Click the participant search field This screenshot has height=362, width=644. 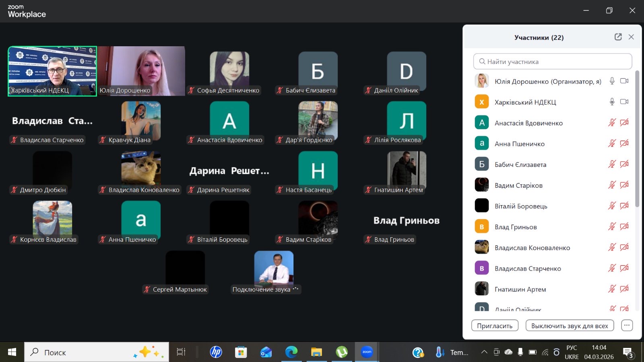553,62
